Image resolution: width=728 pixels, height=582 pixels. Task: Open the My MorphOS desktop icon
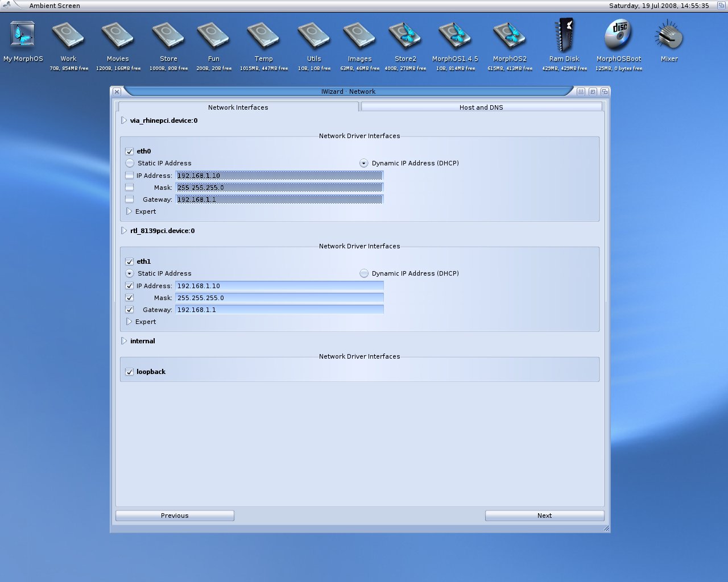(23, 36)
